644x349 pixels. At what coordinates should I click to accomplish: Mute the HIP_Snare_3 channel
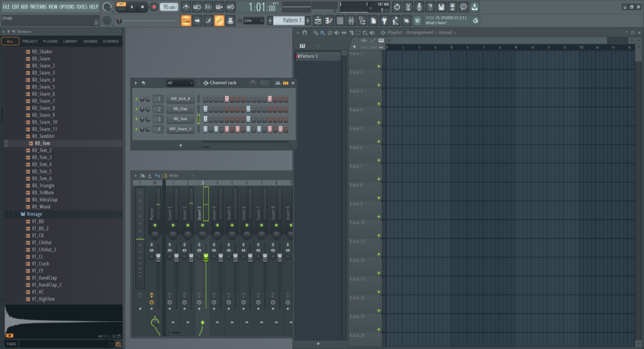pyautogui.click(x=136, y=130)
